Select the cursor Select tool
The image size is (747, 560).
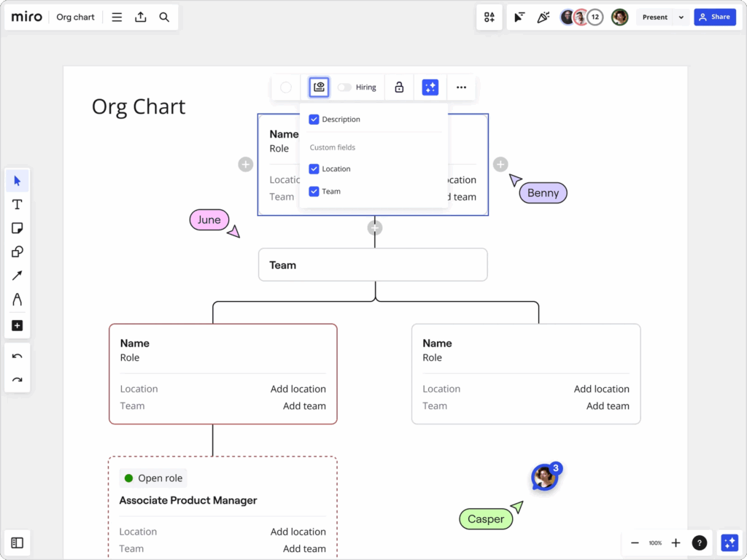tap(18, 181)
